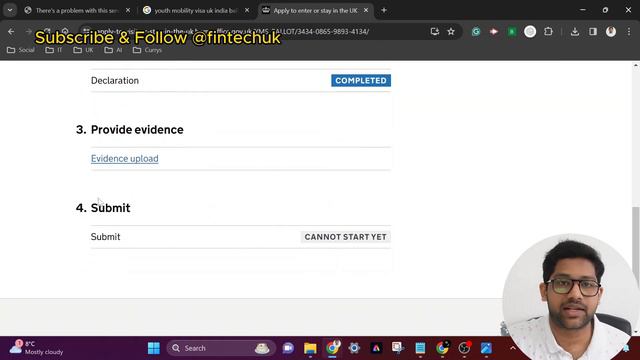640x360 pixels.
Task: Open the second Chrome profile taskbar icon
Action: pyautogui.click(x=442, y=348)
